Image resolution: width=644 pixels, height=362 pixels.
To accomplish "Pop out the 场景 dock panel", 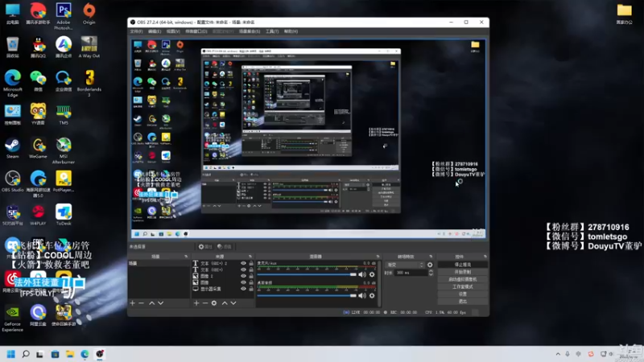I will pos(186,257).
